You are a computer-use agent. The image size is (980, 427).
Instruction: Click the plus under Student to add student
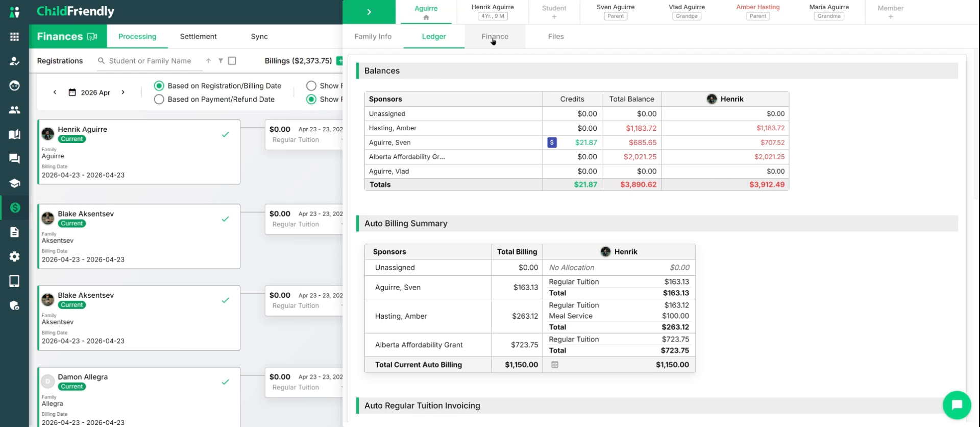point(554,17)
